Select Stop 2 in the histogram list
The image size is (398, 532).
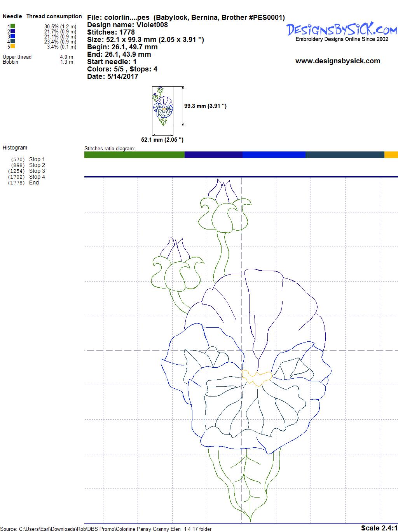click(37, 165)
